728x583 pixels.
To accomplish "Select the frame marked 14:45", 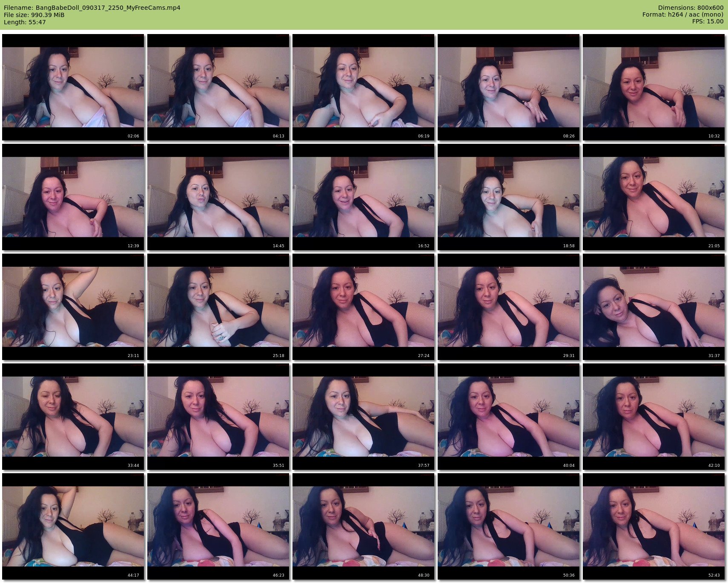I will pos(218,197).
